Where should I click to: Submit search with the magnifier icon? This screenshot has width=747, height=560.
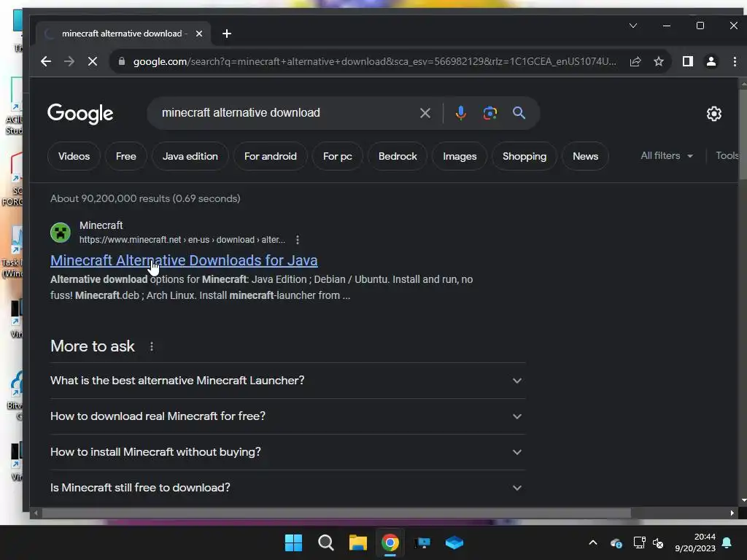coord(519,113)
